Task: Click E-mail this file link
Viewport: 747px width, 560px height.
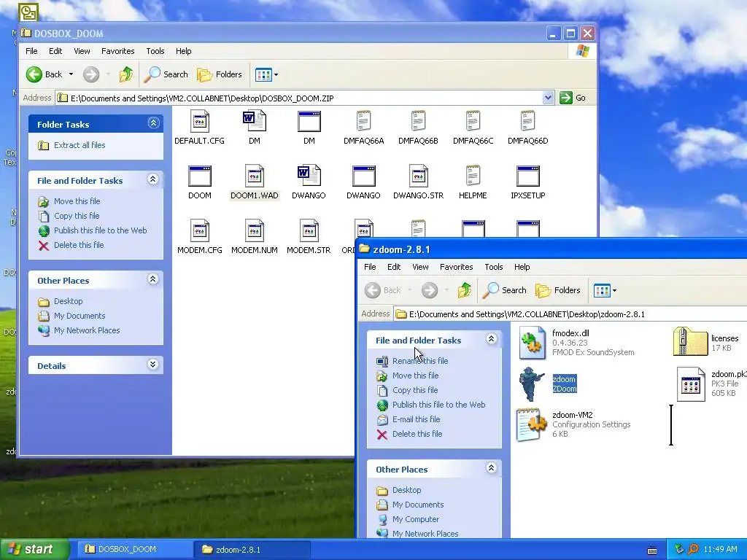Action: point(416,419)
